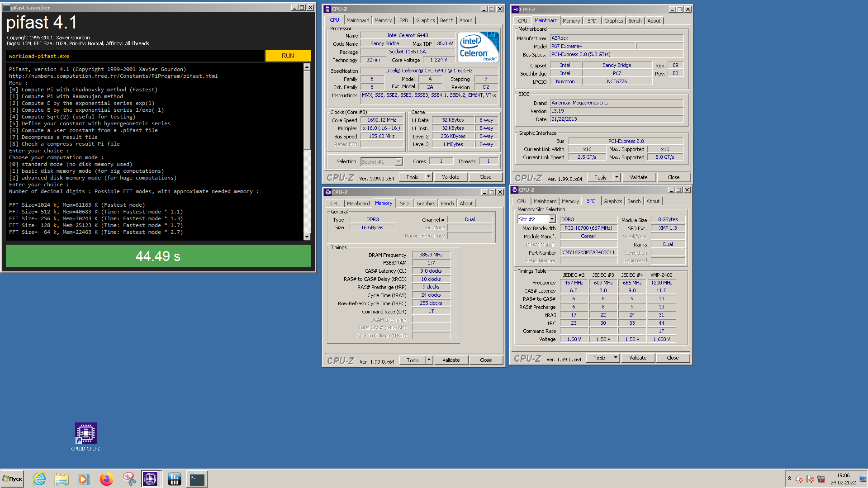Click Close in the SPD window
The width and height of the screenshot is (868, 488).
tap(673, 358)
